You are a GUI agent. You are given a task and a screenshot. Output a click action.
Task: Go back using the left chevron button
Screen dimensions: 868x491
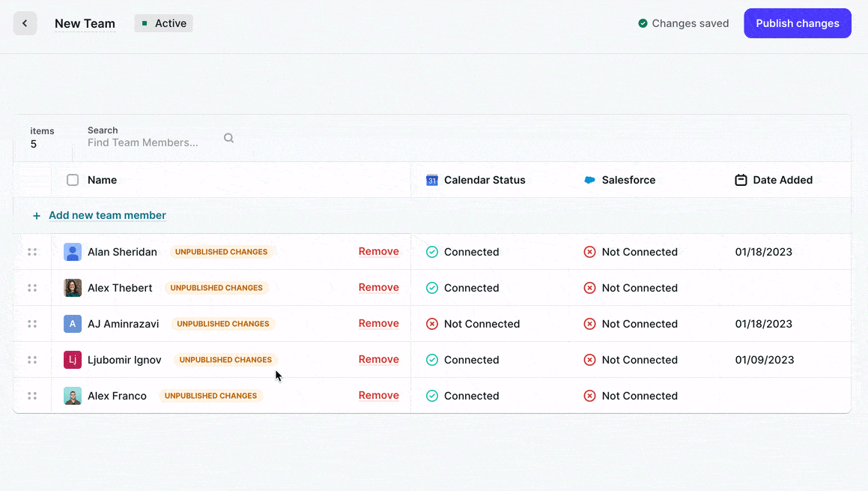pyautogui.click(x=25, y=23)
